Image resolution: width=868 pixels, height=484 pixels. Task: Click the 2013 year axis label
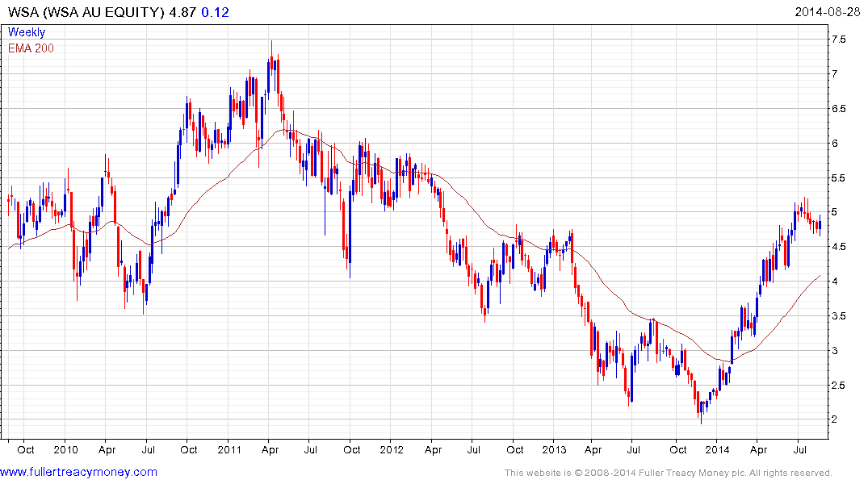[x=554, y=449]
